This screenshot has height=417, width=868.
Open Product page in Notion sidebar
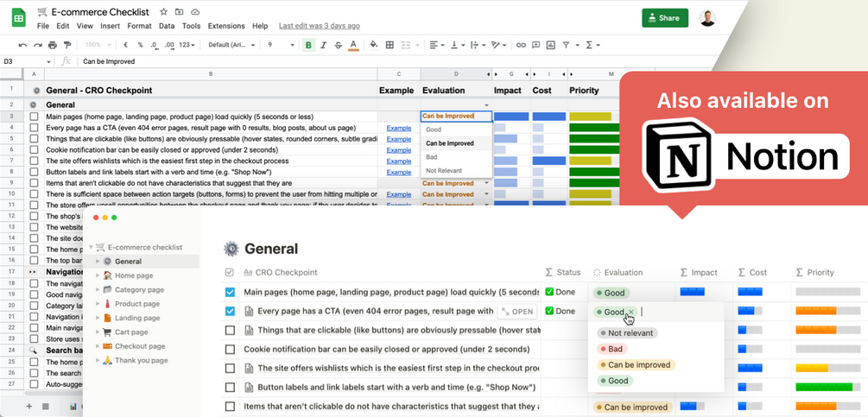pyautogui.click(x=137, y=304)
